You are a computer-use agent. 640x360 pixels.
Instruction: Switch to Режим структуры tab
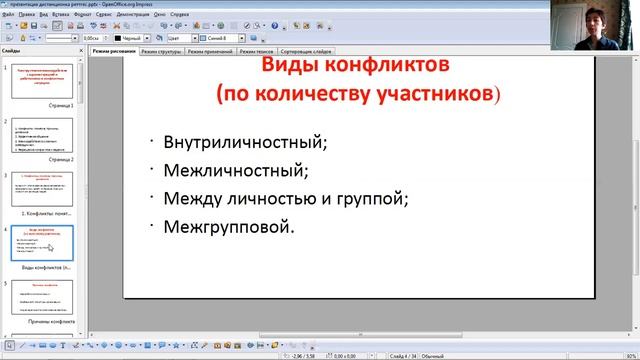click(x=161, y=52)
